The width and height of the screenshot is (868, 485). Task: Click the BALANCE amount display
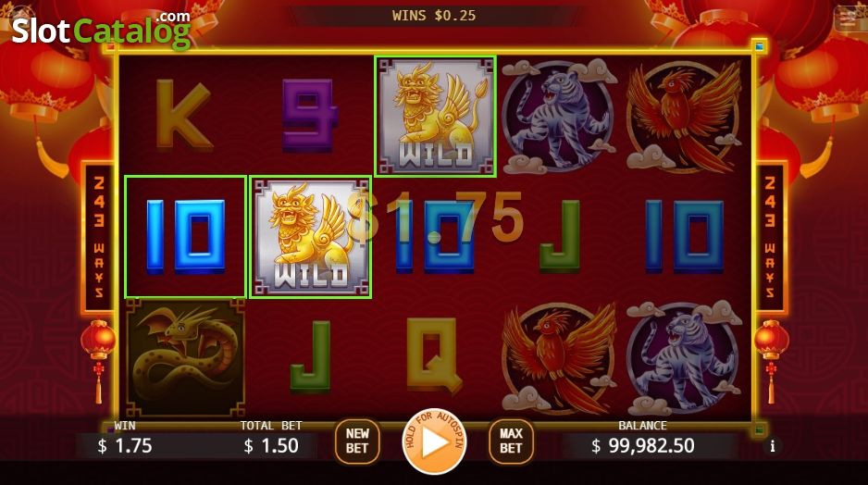coord(643,446)
